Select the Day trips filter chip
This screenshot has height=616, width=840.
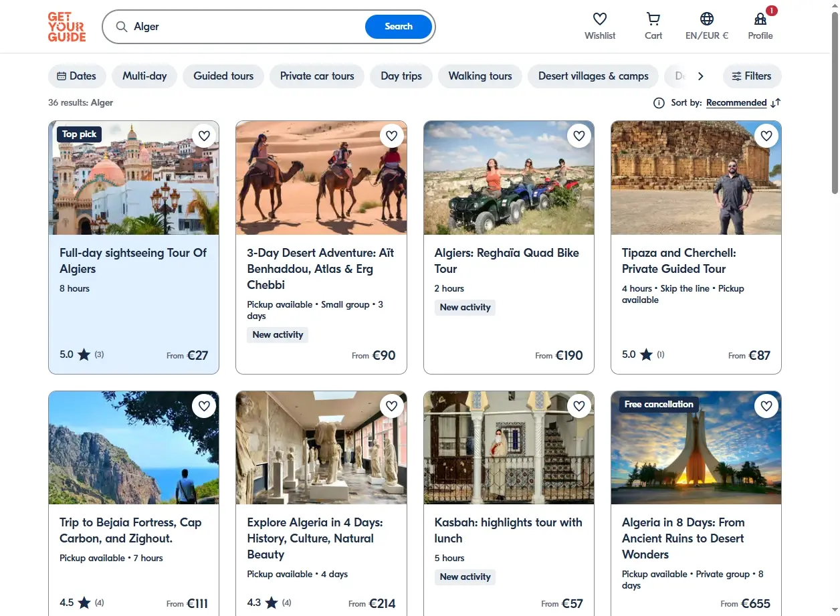pyautogui.click(x=401, y=76)
